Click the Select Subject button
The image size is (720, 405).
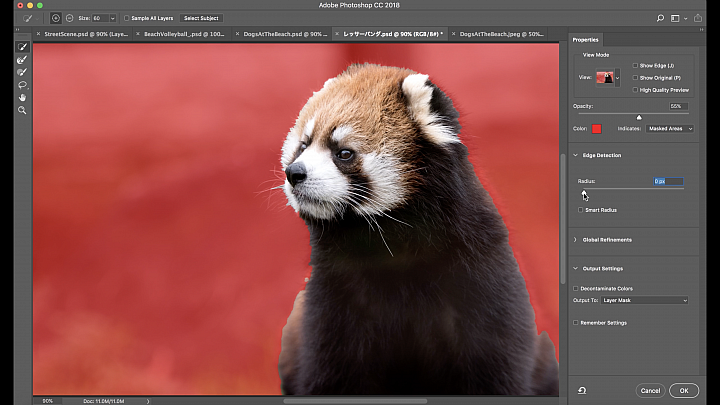tap(201, 18)
